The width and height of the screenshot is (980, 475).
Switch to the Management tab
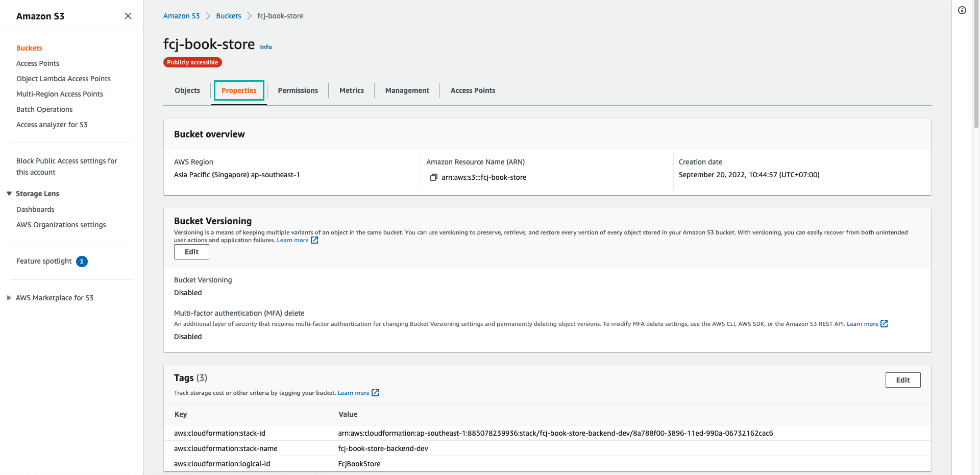tap(407, 90)
